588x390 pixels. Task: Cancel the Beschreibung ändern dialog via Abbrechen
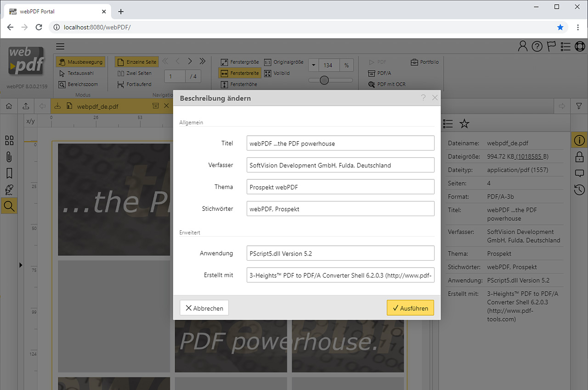point(204,307)
